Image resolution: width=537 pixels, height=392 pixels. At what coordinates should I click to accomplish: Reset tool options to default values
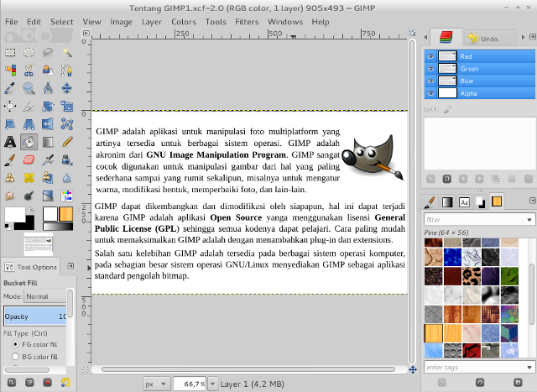pyautogui.click(x=65, y=382)
